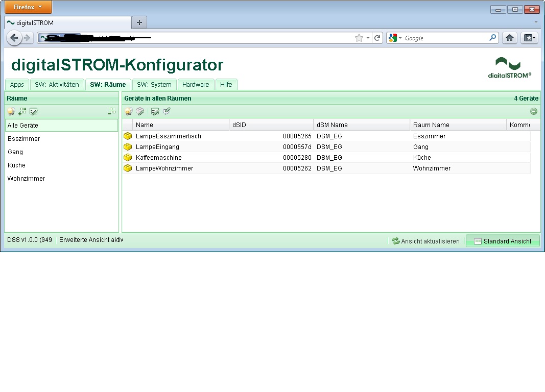Viewport: 545px width, 392px height.
Task: Select the Küche room
Action: point(61,165)
